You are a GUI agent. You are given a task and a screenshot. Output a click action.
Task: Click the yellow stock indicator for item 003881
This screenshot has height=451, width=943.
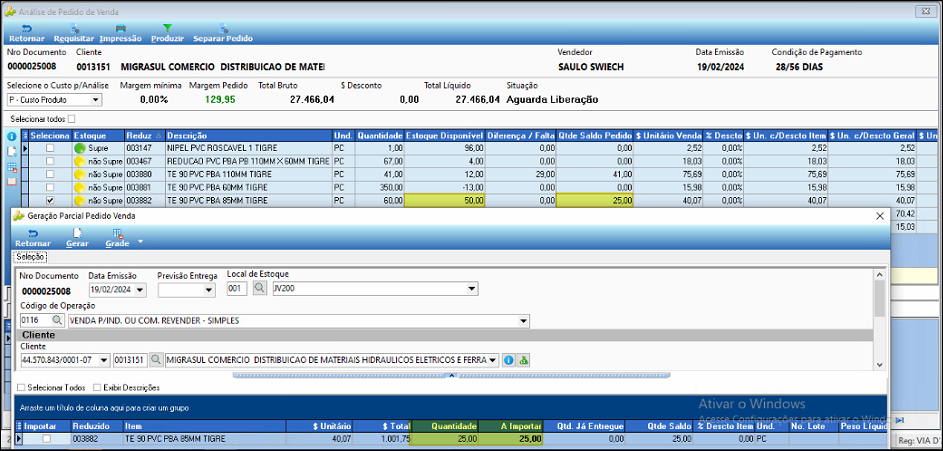click(x=79, y=188)
